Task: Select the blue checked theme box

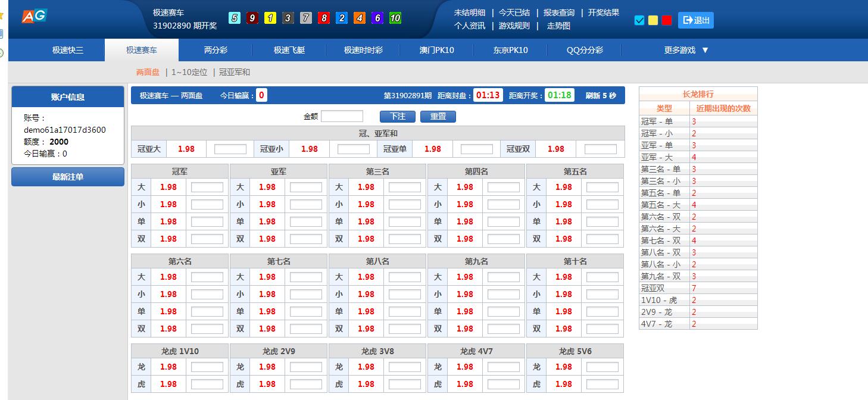Action: 640,20
